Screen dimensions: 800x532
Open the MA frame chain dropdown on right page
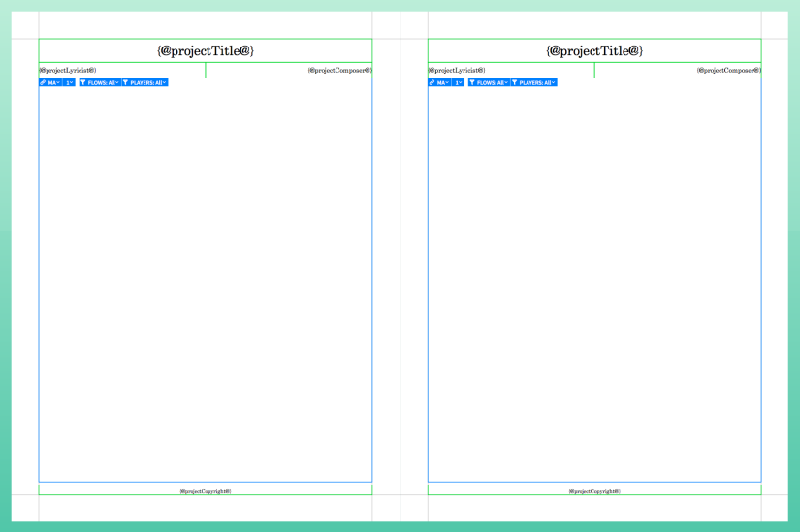coord(443,83)
